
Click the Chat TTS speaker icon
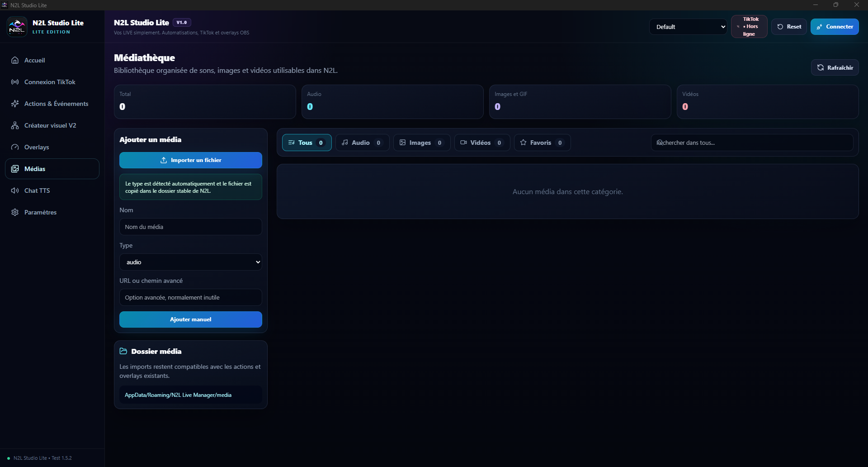click(x=15, y=191)
